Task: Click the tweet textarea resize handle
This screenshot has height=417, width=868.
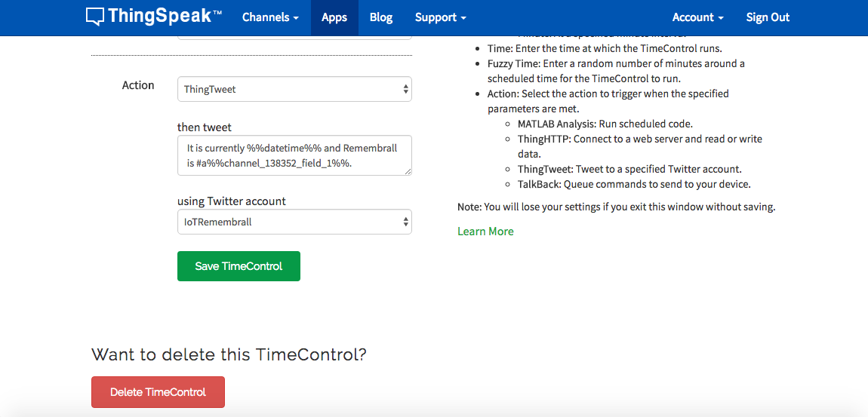Action: (408, 172)
